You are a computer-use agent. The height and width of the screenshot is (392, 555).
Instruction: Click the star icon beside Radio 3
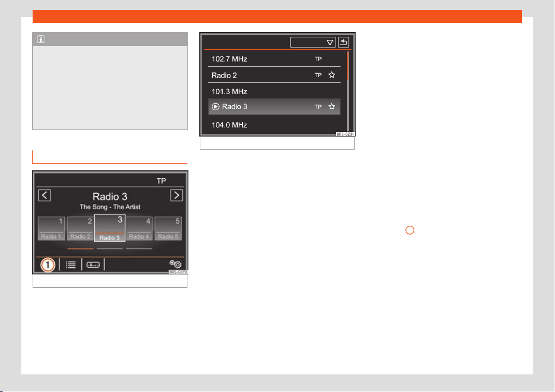point(332,107)
